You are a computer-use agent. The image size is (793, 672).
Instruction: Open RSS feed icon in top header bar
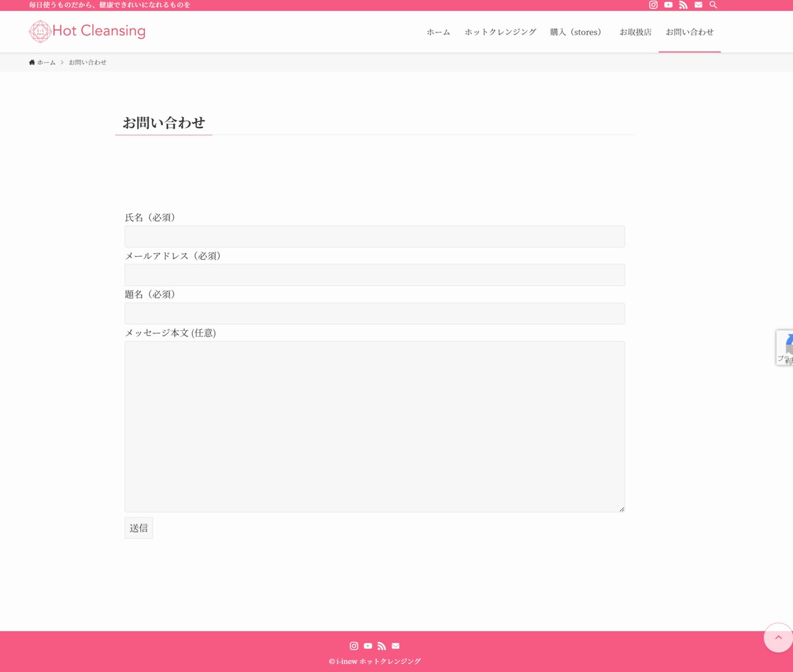(x=683, y=5)
